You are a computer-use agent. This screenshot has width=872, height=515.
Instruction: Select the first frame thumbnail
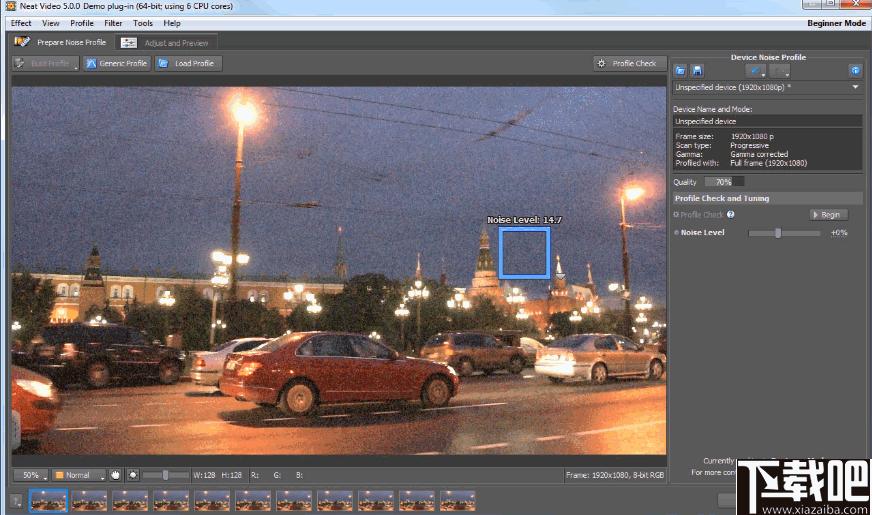[x=48, y=501]
